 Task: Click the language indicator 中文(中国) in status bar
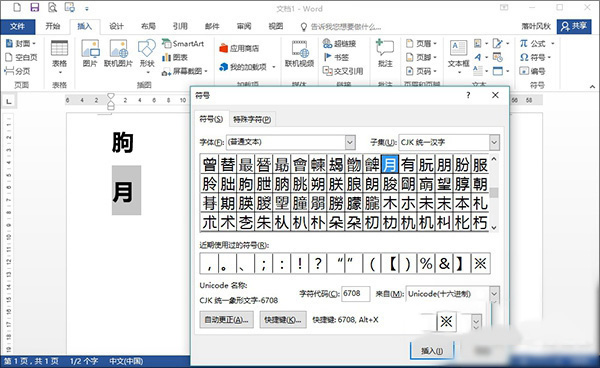pos(126,361)
